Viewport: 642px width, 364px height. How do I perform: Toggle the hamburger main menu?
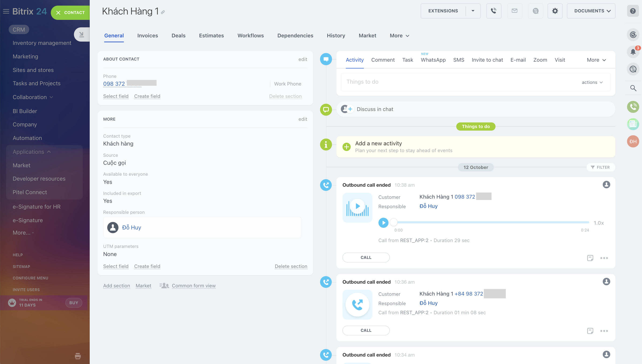coord(6,11)
